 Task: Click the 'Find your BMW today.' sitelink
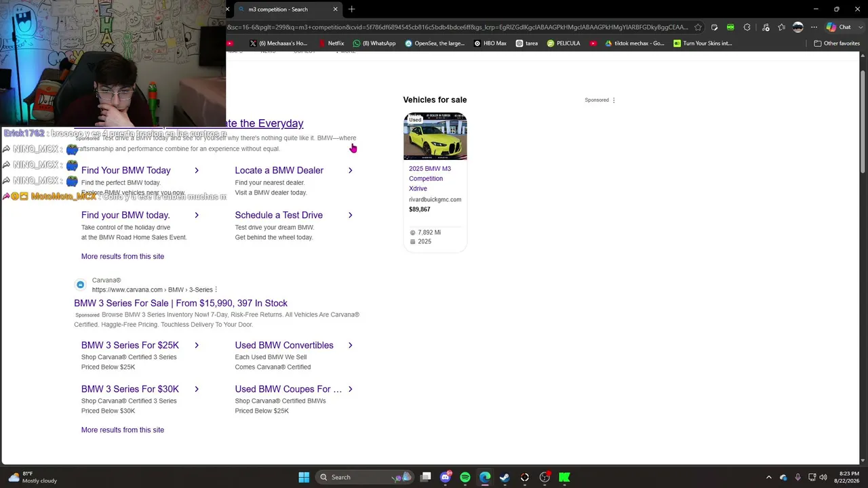point(125,215)
